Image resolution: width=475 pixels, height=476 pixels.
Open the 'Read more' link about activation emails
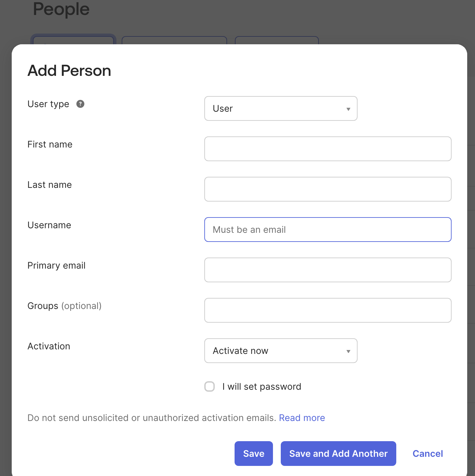click(302, 418)
